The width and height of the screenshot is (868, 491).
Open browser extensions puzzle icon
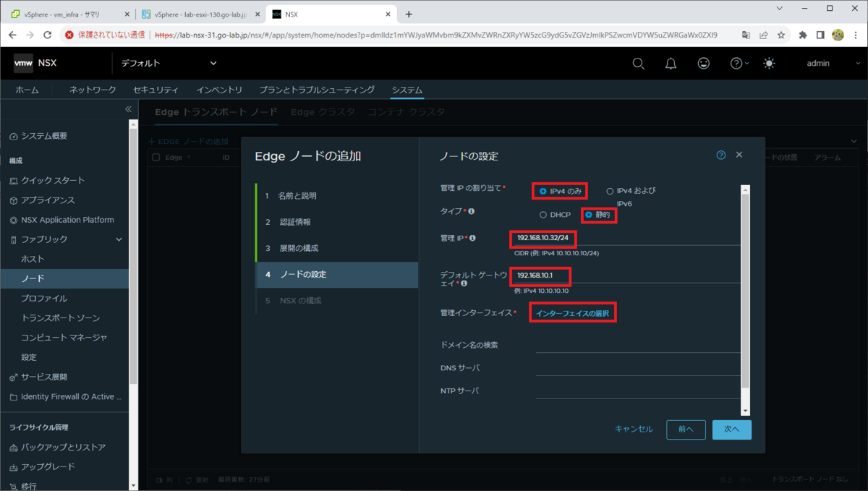(x=803, y=35)
